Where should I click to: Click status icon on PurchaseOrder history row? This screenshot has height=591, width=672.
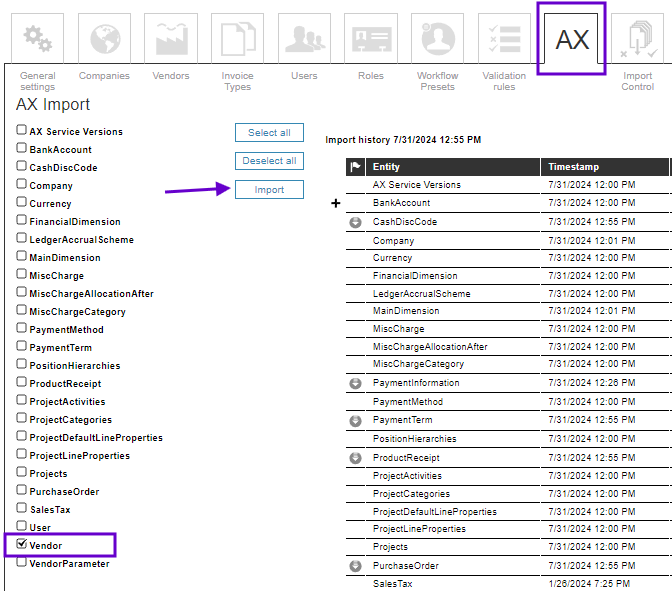355,566
